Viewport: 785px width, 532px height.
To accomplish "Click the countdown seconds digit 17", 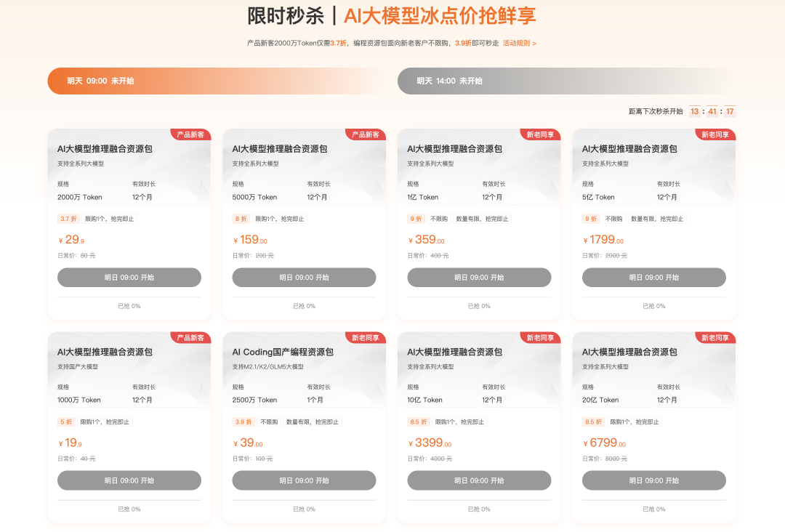I will pos(730,111).
